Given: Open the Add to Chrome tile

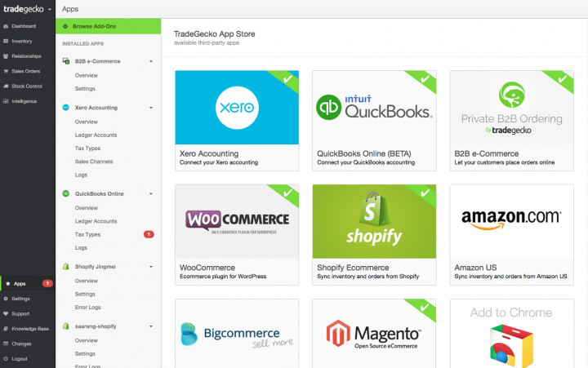Looking at the screenshot, I should click(512, 334).
